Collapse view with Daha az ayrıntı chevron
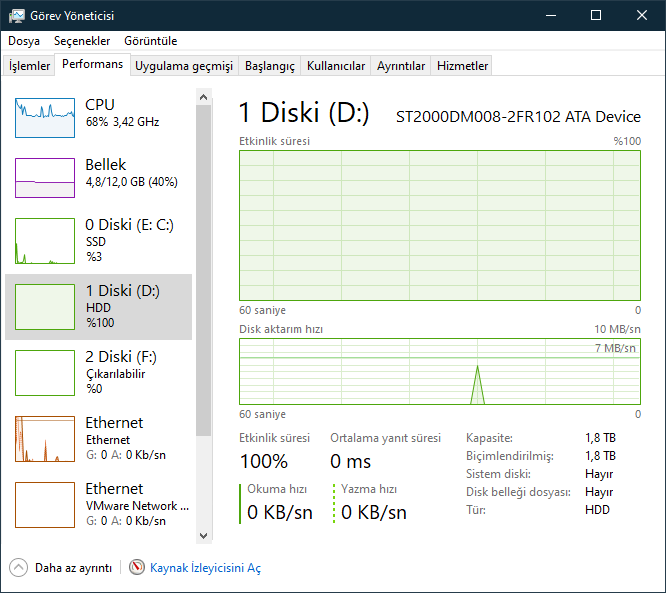 pyautogui.click(x=19, y=567)
